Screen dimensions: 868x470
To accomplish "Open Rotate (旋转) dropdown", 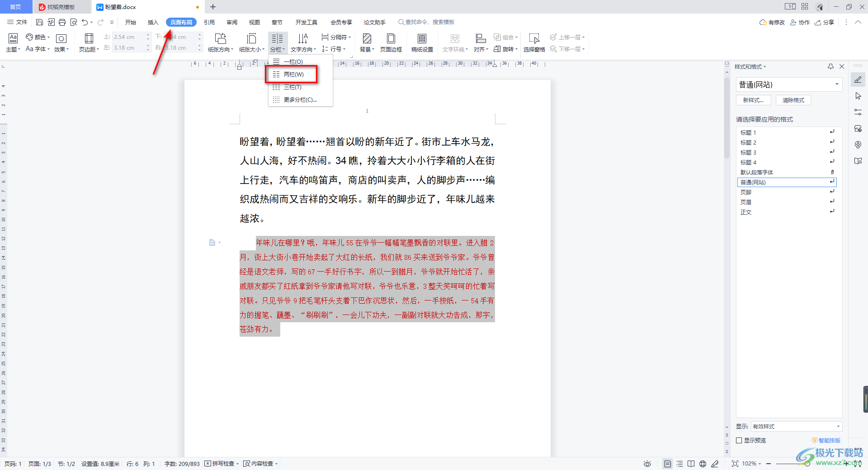I will 505,49.
